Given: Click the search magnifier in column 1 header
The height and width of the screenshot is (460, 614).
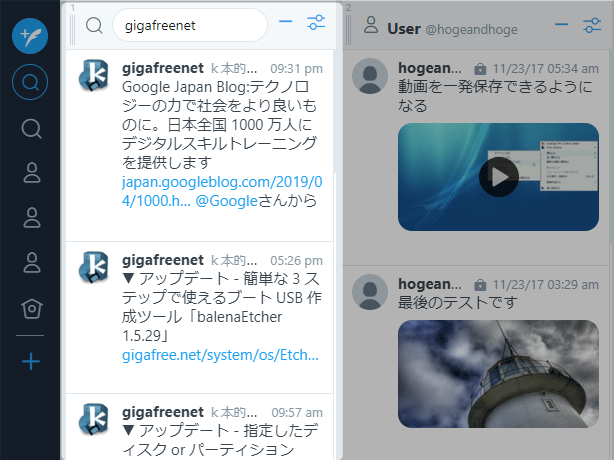Looking at the screenshot, I should pyautogui.click(x=94, y=26).
